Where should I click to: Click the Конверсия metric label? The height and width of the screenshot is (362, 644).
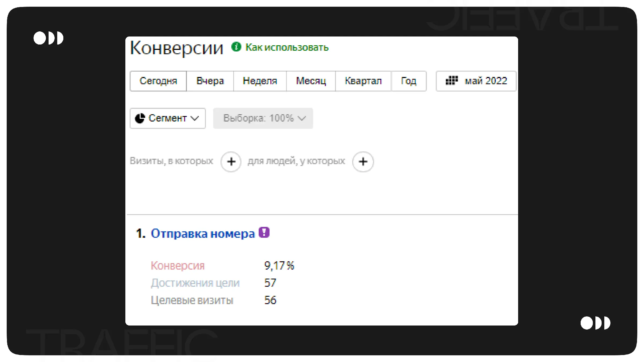[178, 266]
